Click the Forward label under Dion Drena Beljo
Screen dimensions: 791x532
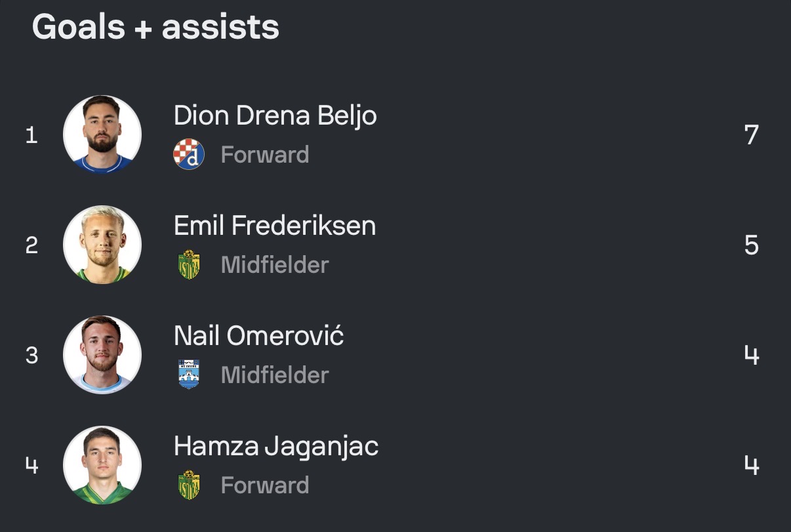pos(265,155)
